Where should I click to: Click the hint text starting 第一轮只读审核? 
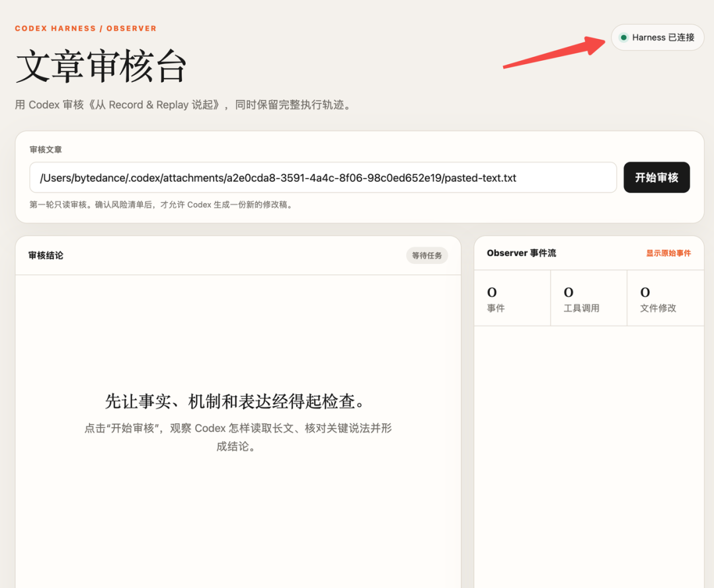(161, 204)
